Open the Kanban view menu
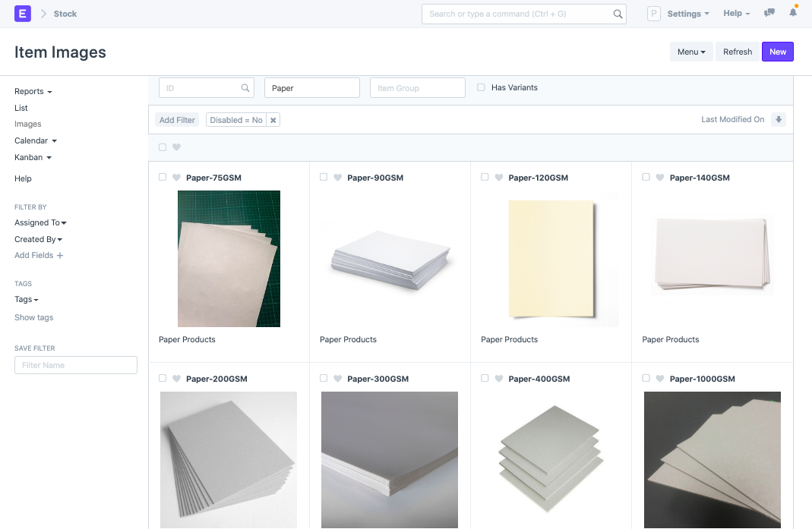 (x=33, y=157)
